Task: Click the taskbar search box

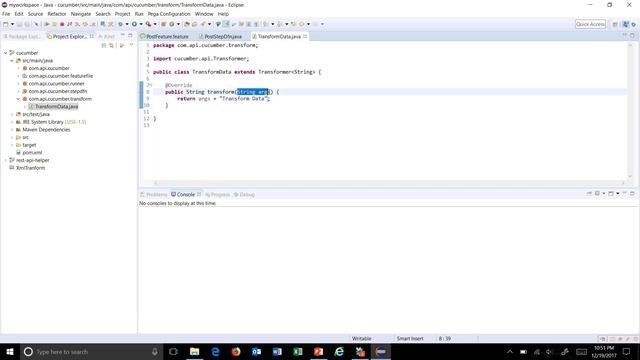Action: (x=91, y=351)
